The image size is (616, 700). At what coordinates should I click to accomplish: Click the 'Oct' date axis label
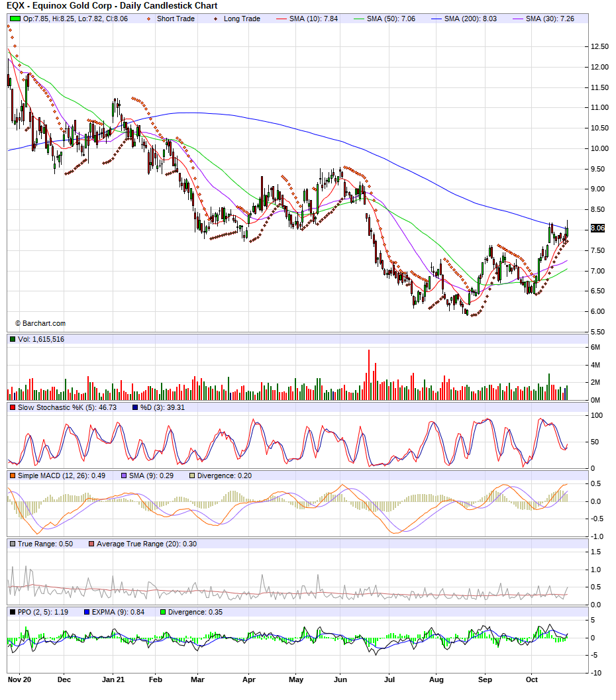[532, 680]
